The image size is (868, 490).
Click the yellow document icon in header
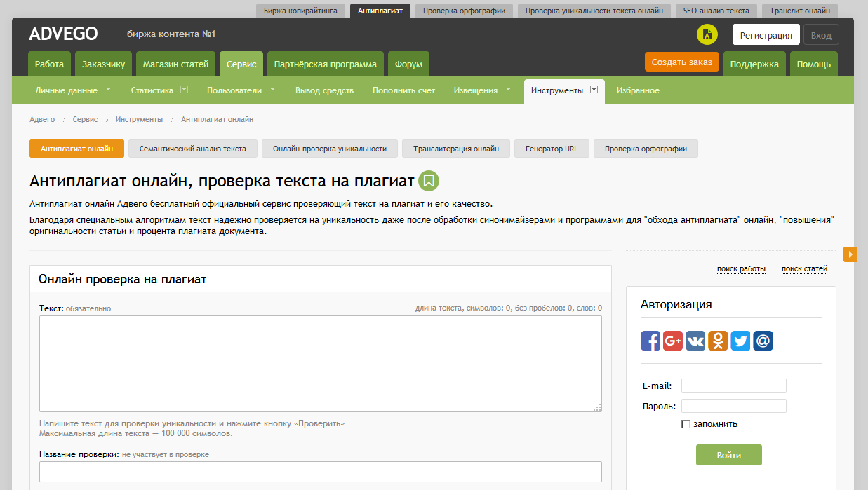707,34
